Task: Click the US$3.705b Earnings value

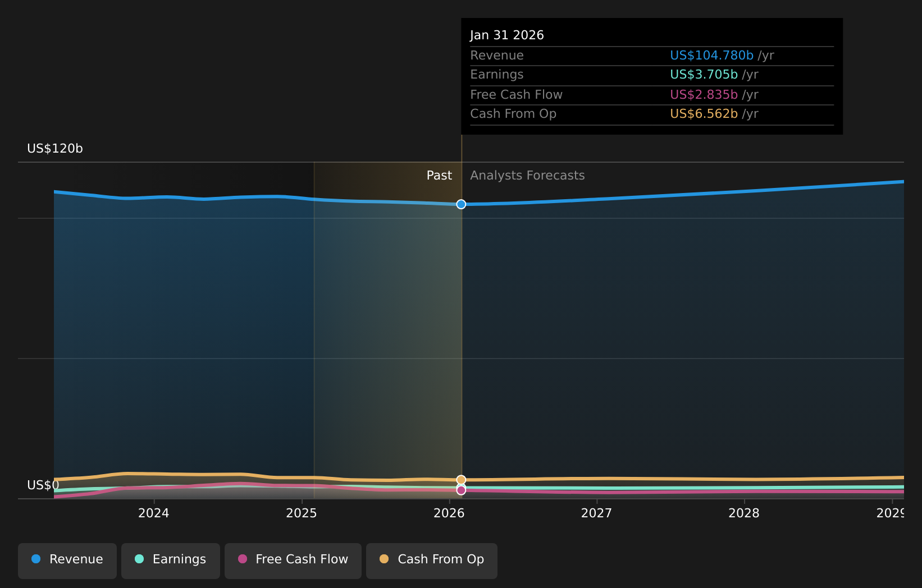Action: (704, 74)
